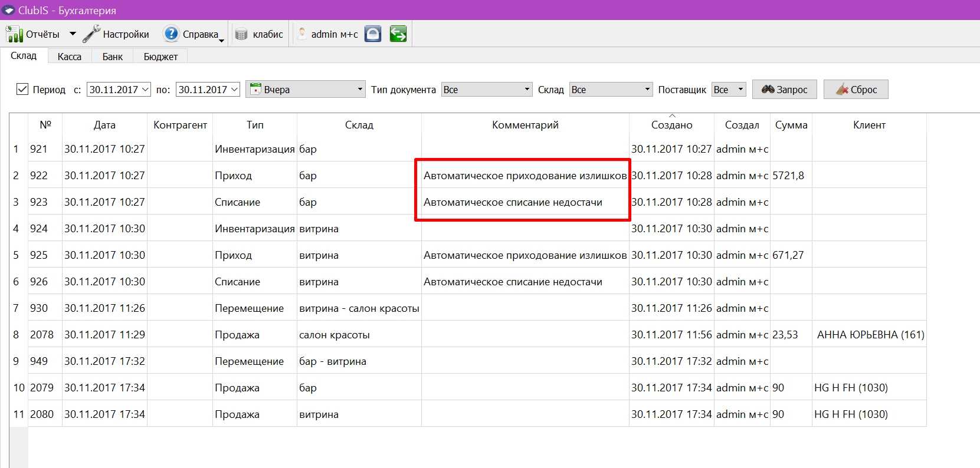The height and width of the screenshot is (468, 980).
Task: Click the ClubIS app logo icon
Action: click(x=8, y=10)
